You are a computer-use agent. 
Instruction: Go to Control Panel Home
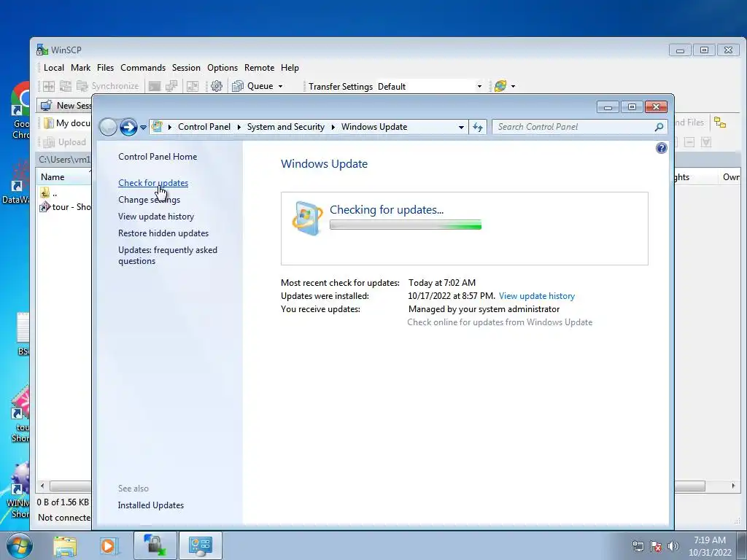(x=158, y=157)
